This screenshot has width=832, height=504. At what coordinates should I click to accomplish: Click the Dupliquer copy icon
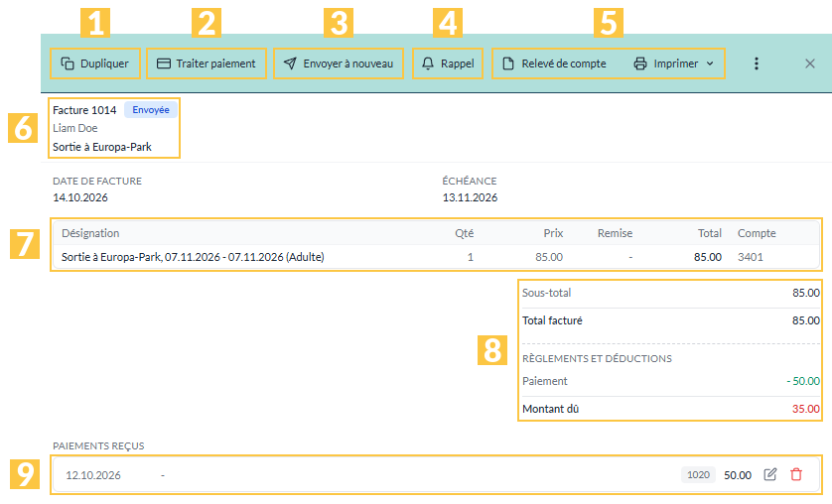[68, 63]
